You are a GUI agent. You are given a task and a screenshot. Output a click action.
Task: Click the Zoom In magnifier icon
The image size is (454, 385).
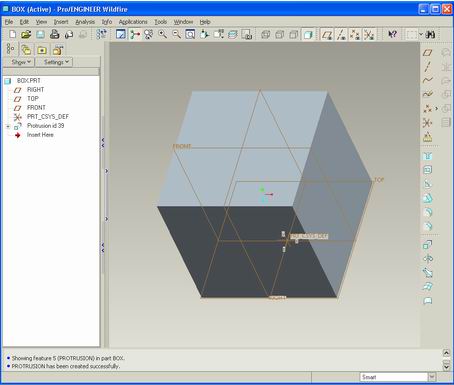162,34
